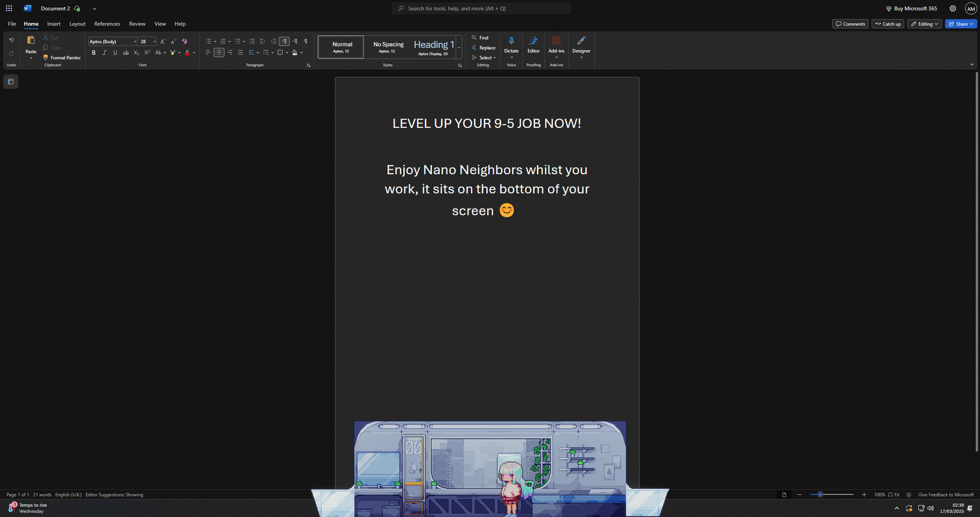Switch to the Review tab

click(x=137, y=24)
